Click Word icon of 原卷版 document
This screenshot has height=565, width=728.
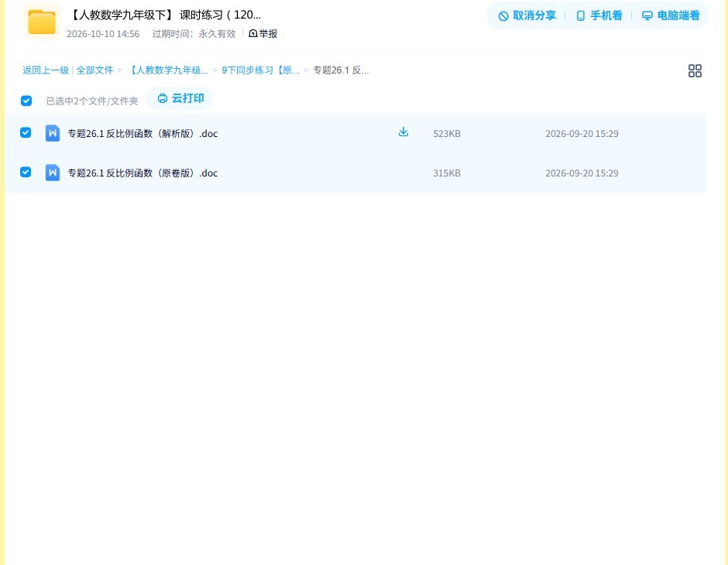[53, 173]
